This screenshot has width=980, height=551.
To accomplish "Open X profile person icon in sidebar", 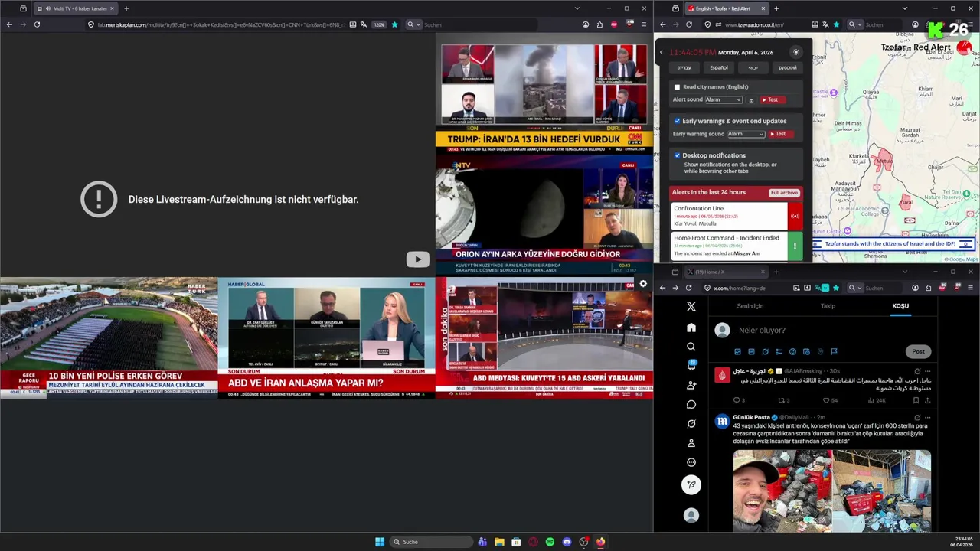I will 691,443.
